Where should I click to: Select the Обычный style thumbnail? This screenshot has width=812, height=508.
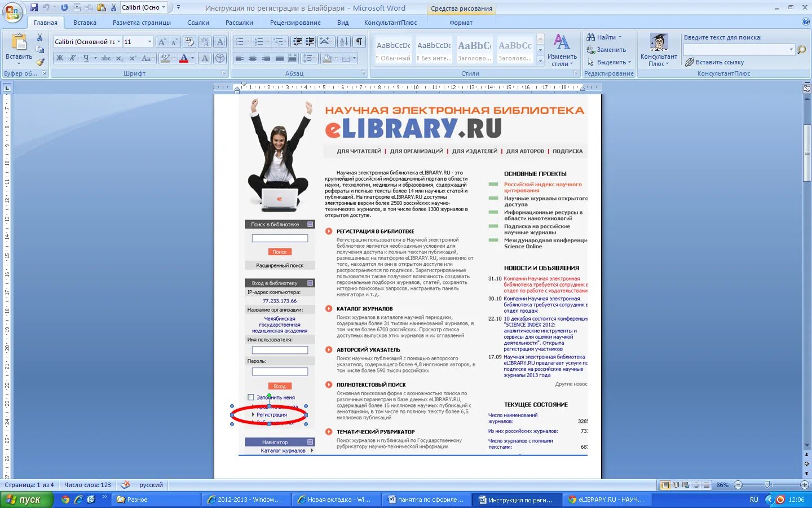click(x=393, y=50)
